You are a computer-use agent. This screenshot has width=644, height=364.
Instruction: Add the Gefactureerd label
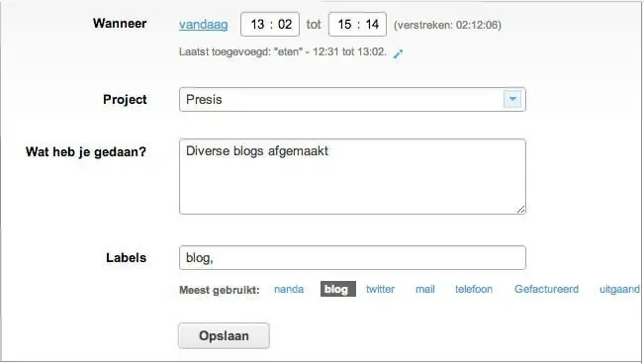546,289
